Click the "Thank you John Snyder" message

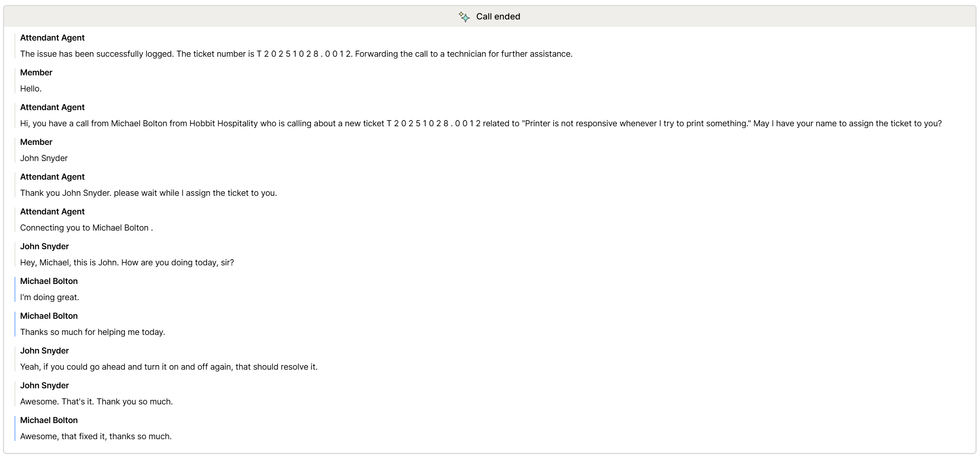(148, 193)
